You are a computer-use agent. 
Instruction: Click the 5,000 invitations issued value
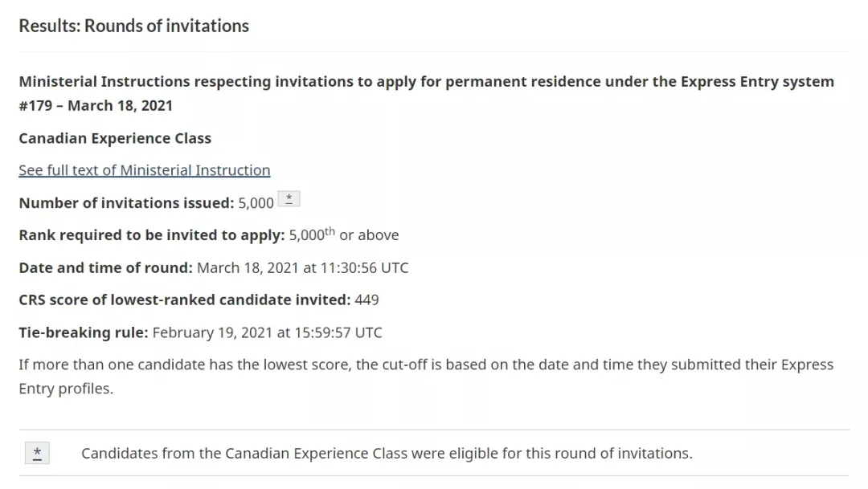[x=256, y=203]
